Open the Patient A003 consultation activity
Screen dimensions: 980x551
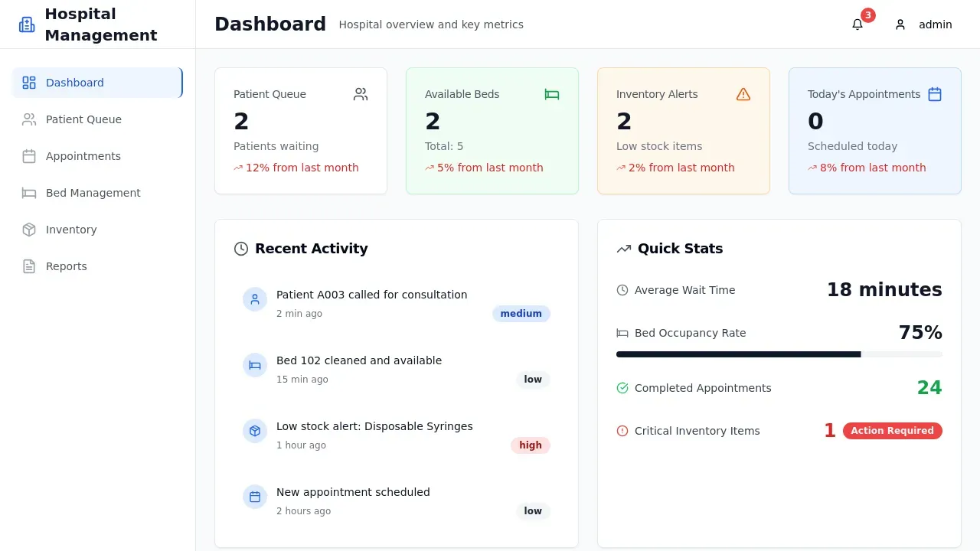[371, 295]
